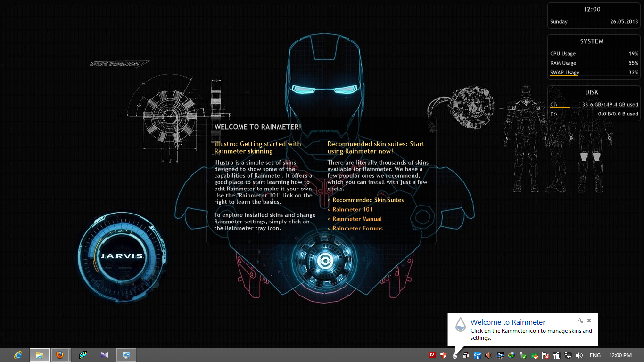Image resolution: width=644 pixels, height=362 pixels.
Task: Click the overlapping windows tray icon
Action: click(466, 355)
